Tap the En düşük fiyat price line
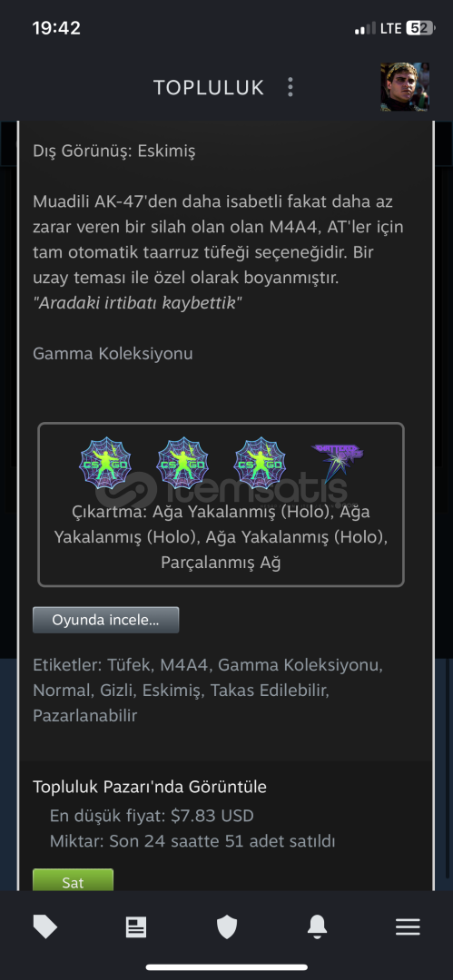Viewport: 453px width, 980px height. coord(152,816)
